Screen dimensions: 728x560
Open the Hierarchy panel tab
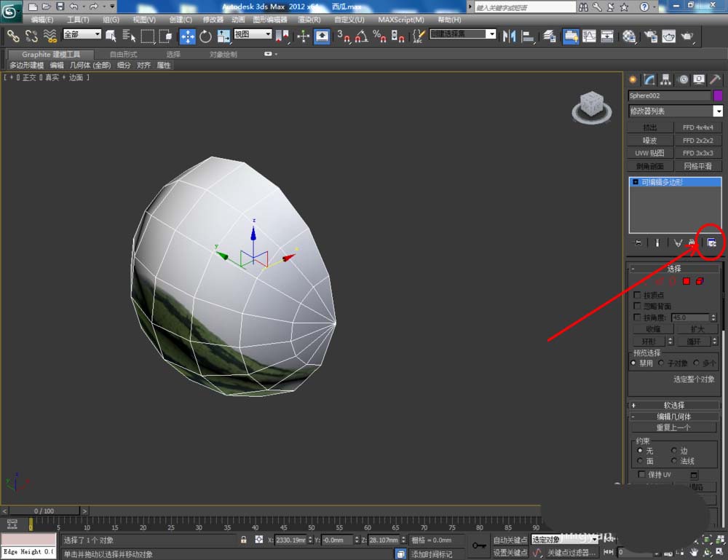pyautogui.click(x=666, y=79)
